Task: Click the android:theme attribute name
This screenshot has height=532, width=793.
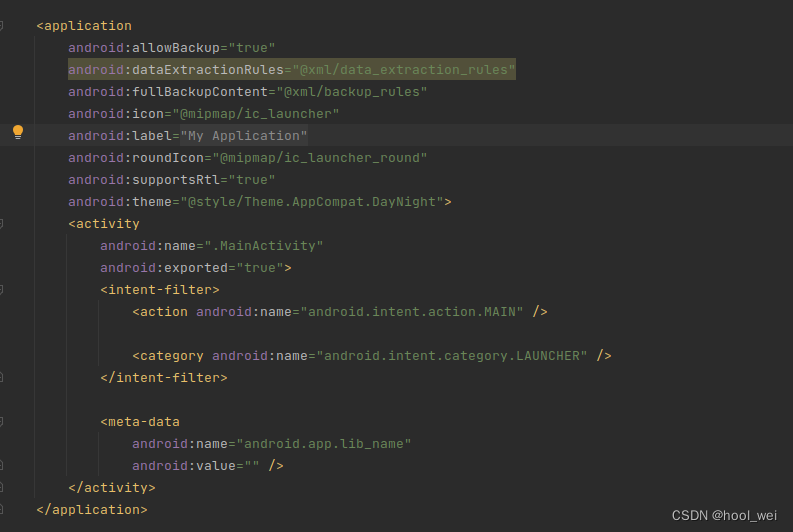Action: pos(120,202)
